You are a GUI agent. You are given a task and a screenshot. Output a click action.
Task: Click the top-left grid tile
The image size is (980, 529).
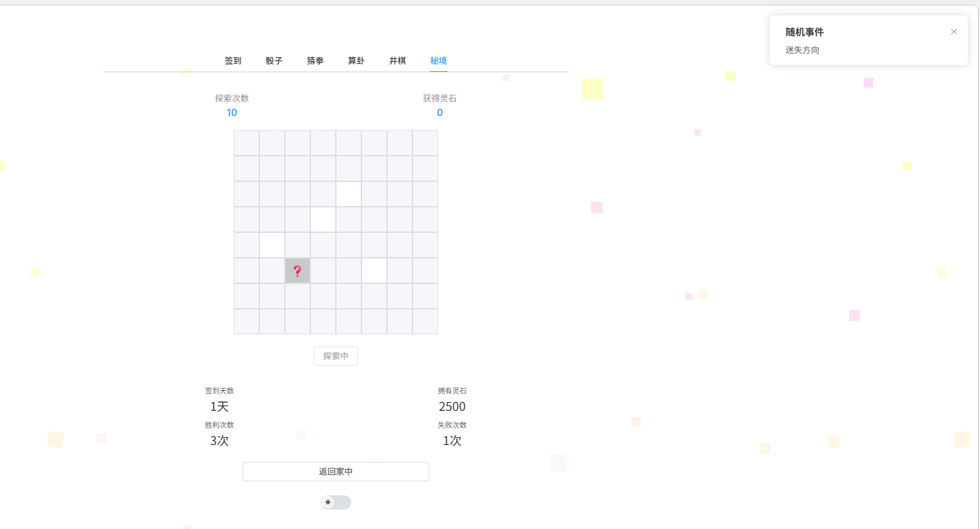pyautogui.click(x=247, y=143)
